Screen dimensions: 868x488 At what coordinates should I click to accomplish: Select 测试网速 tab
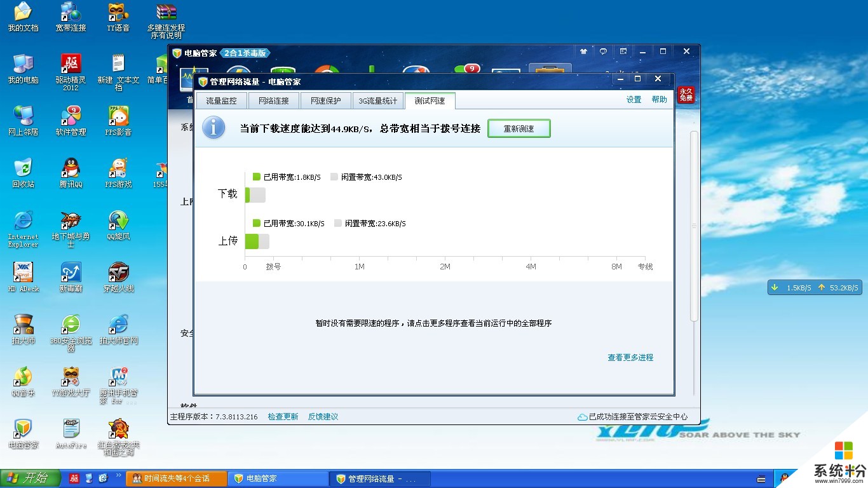point(430,100)
